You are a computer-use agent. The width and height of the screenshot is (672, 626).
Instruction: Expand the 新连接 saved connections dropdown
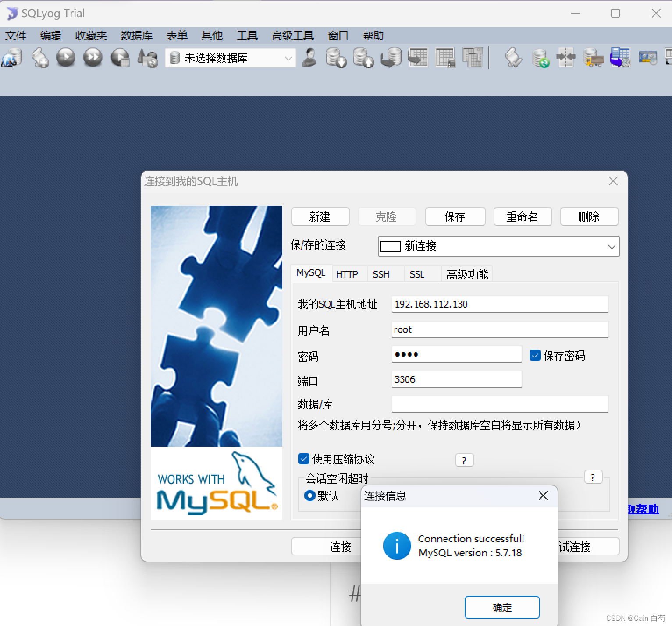click(612, 247)
